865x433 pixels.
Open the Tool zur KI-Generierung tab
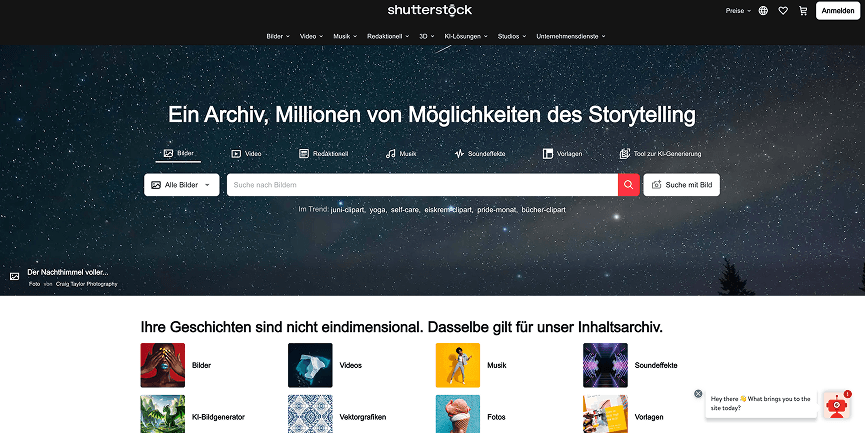tap(660, 154)
